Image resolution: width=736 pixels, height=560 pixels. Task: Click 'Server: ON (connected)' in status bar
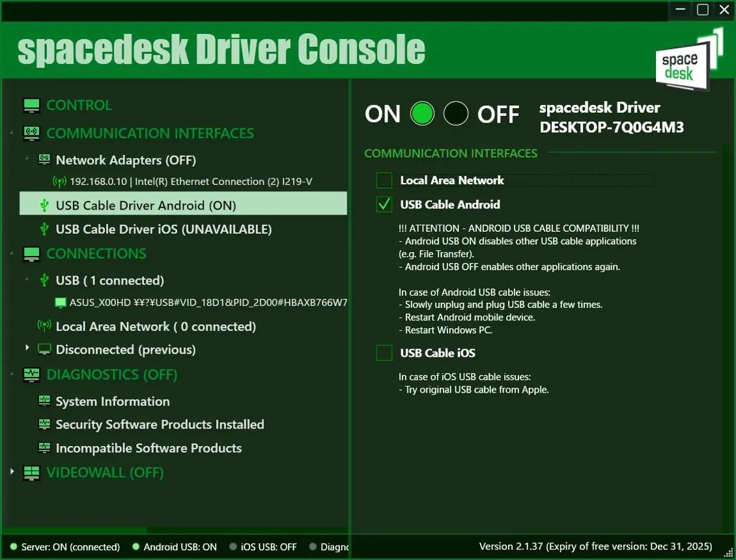coord(65,547)
